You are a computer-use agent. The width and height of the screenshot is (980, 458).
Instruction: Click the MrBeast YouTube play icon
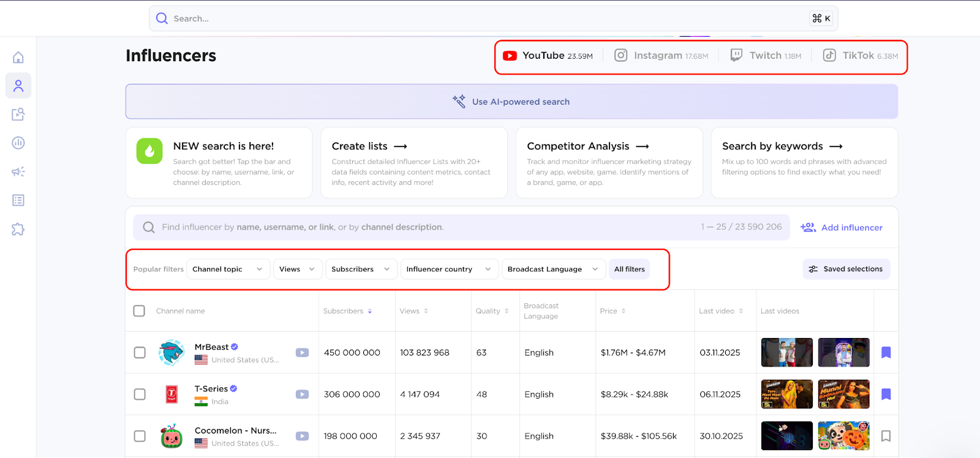coord(303,353)
